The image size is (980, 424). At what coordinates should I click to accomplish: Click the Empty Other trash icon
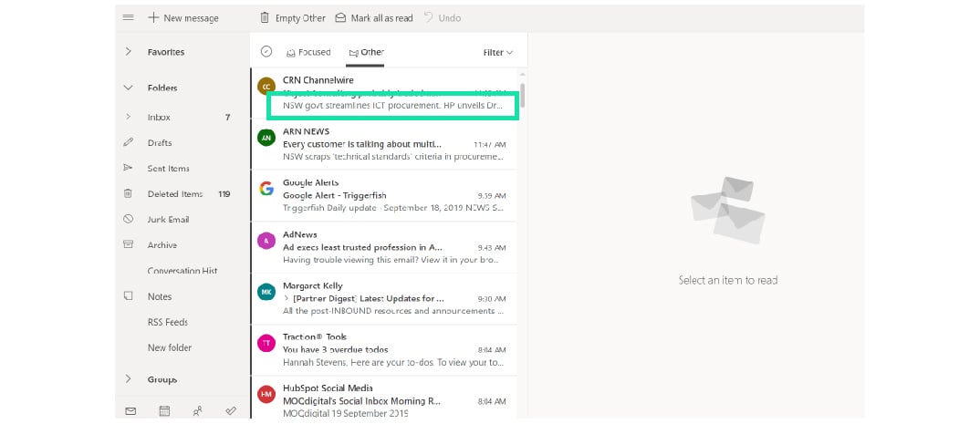click(265, 17)
